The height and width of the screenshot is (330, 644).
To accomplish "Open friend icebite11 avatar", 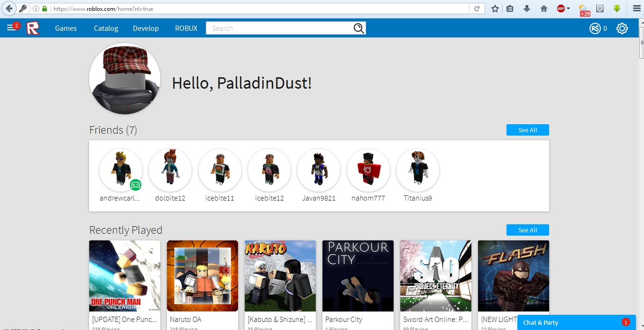I will (x=220, y=170).
